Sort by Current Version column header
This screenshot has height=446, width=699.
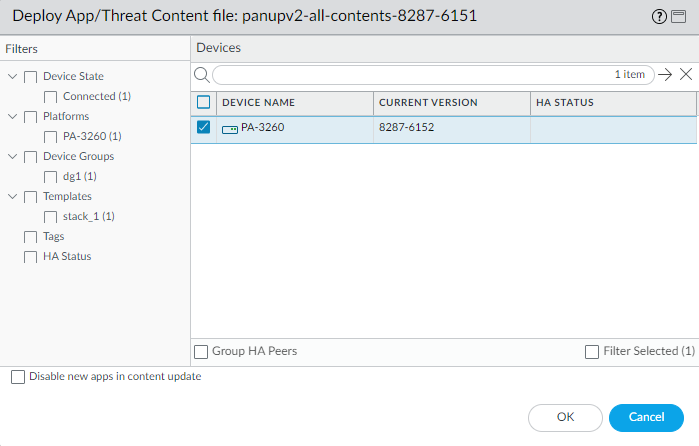tap(450, 103)
